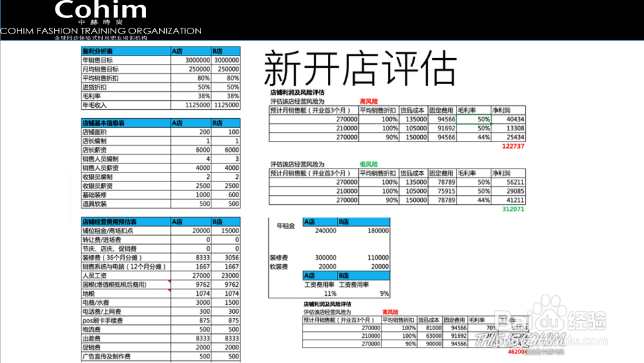Click the 销售系统与电脑 row label
644x363 pixels.
(x=124, y=267)
